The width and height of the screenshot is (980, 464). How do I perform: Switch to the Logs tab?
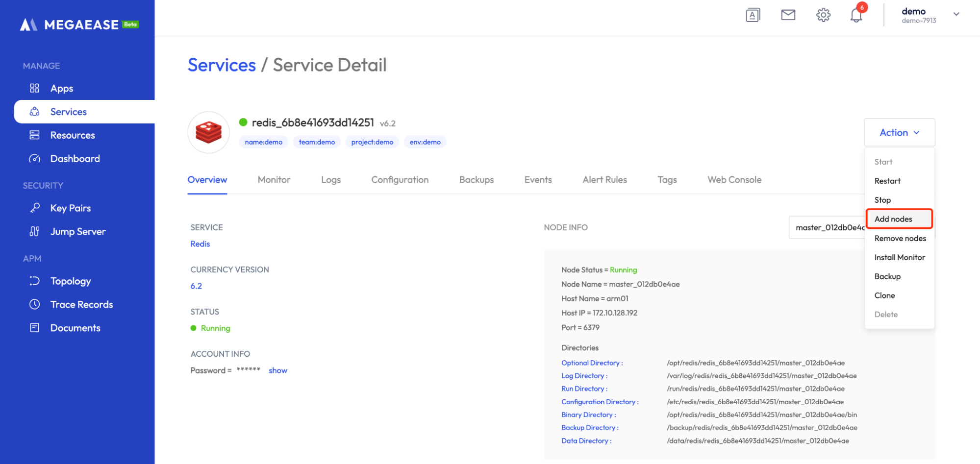(331, 180)
